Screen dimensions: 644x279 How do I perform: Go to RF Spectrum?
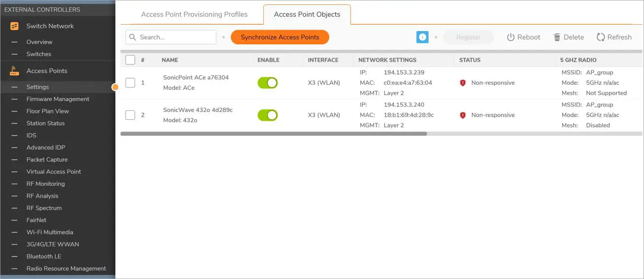44,208
